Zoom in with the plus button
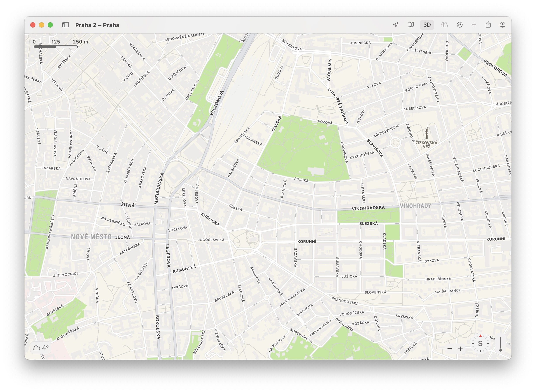This screenshot has height=392, width=536. [460, 349]
